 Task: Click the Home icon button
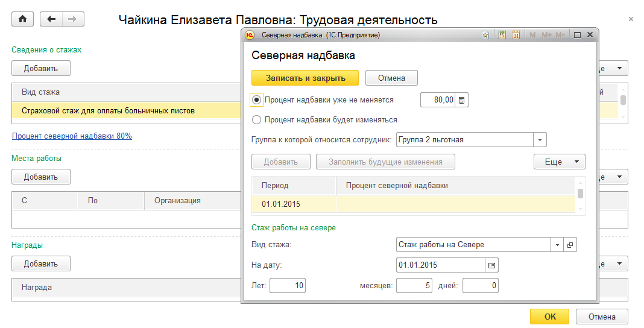(x=23, y=19)
